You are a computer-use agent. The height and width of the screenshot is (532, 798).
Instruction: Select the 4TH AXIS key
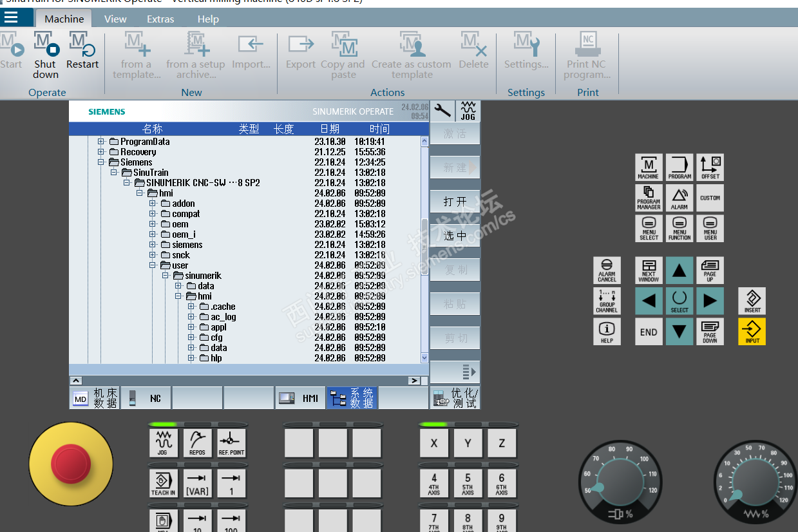[434, 483]
